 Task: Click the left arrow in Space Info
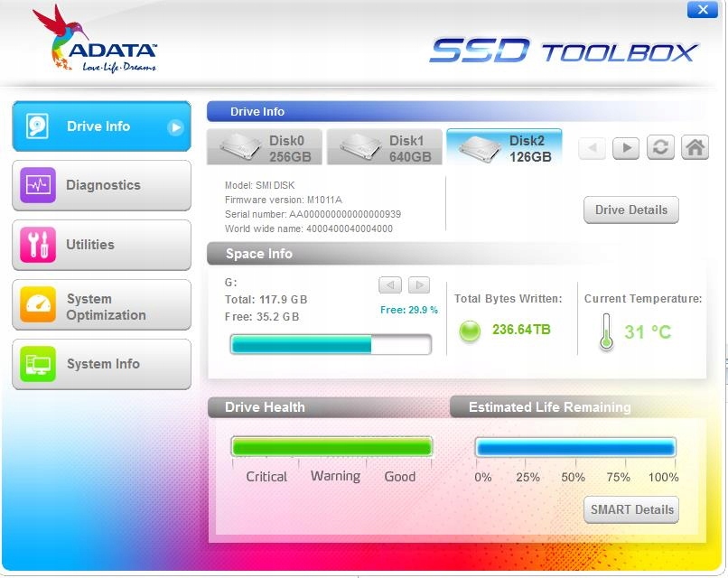point(389,284)
